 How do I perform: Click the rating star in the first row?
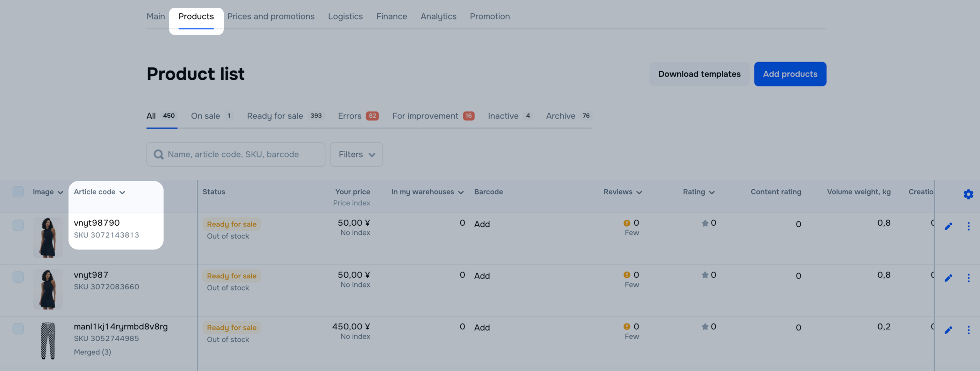(705, 223)
